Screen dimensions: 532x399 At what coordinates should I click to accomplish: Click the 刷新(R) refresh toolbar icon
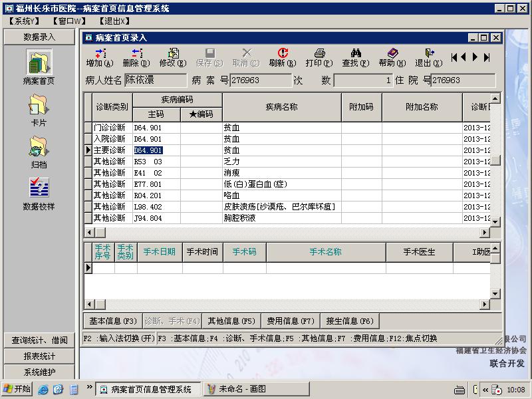click(x=283, y=58)
